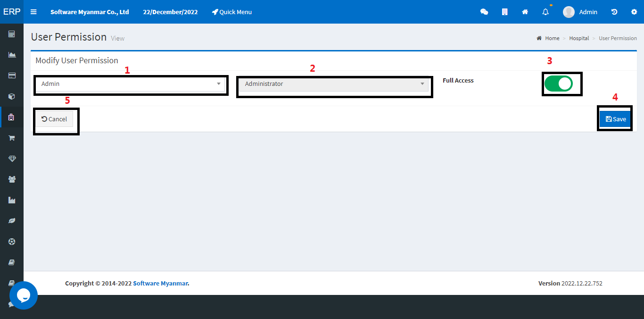The width and height of the screenshot is (644, 319).
Task: Open the diamond module in sidebar
Action: [x=12, y=159]
